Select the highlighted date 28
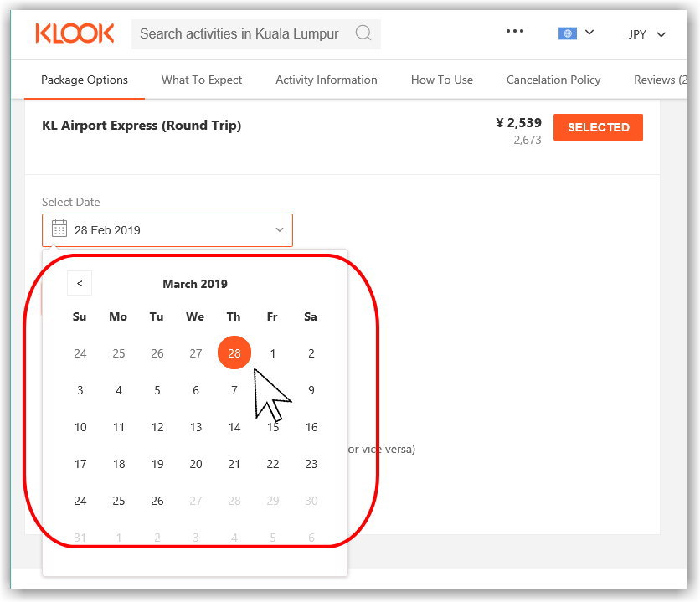The width and height of the screenshot is (700, 602). [x=234, y=353]
